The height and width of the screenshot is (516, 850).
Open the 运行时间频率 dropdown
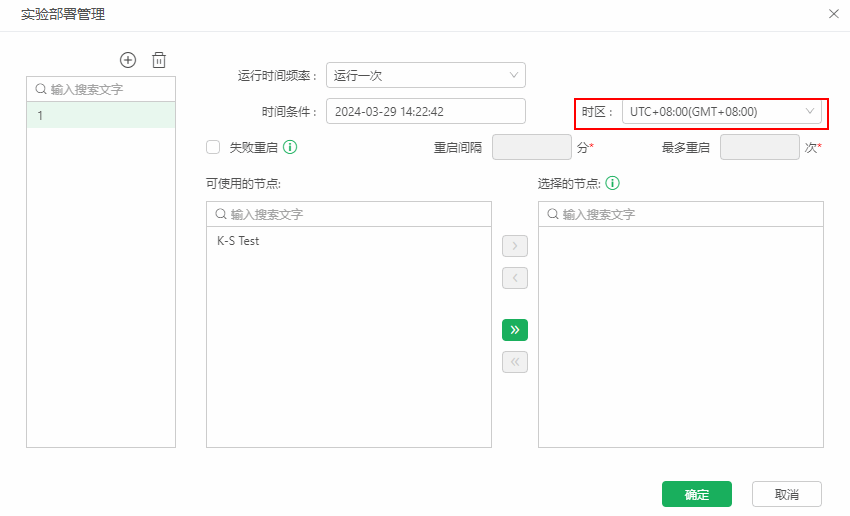pyautogui.click(x=425, y=75)
